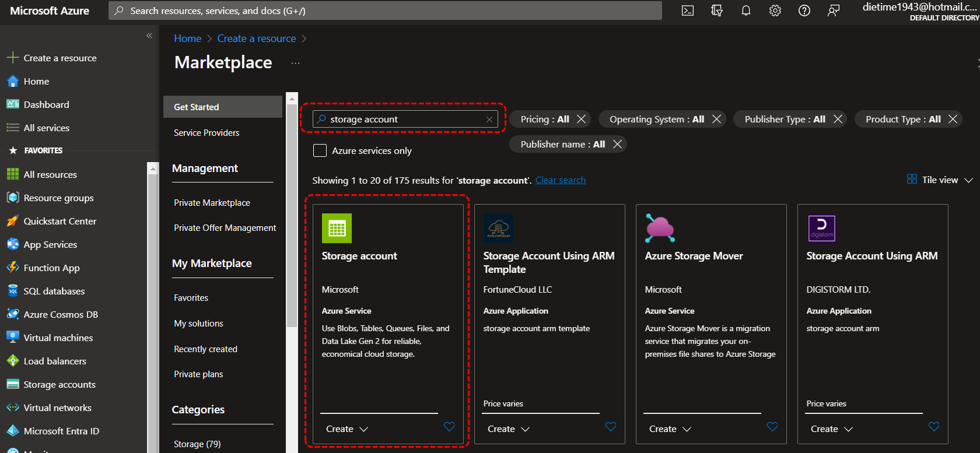Click the Resource groups icon

[13, 198]
